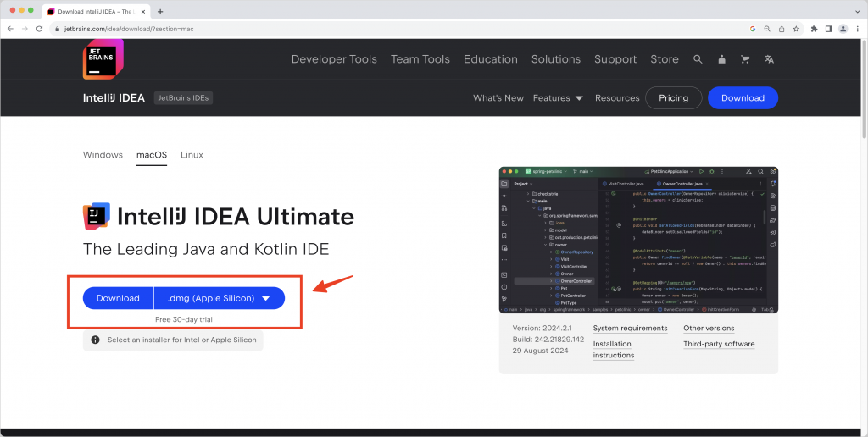
Task: Close the Download IntelliJ IDEA tab
Action: pos(143,12)
